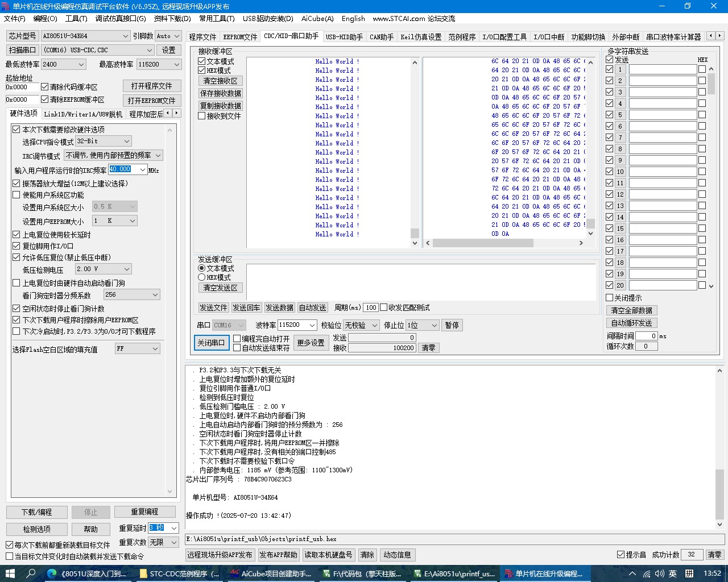Open the F:\代码包 taskbar item
Image resolution: width=728 pixels, height=582 pixels.
tap(363, 573)
